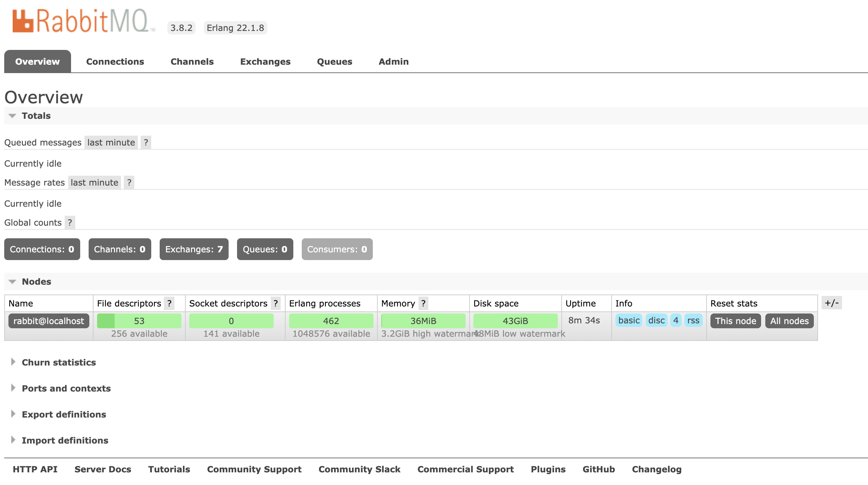
Task: Click the Queued messages help question mark
Action: 146,142
